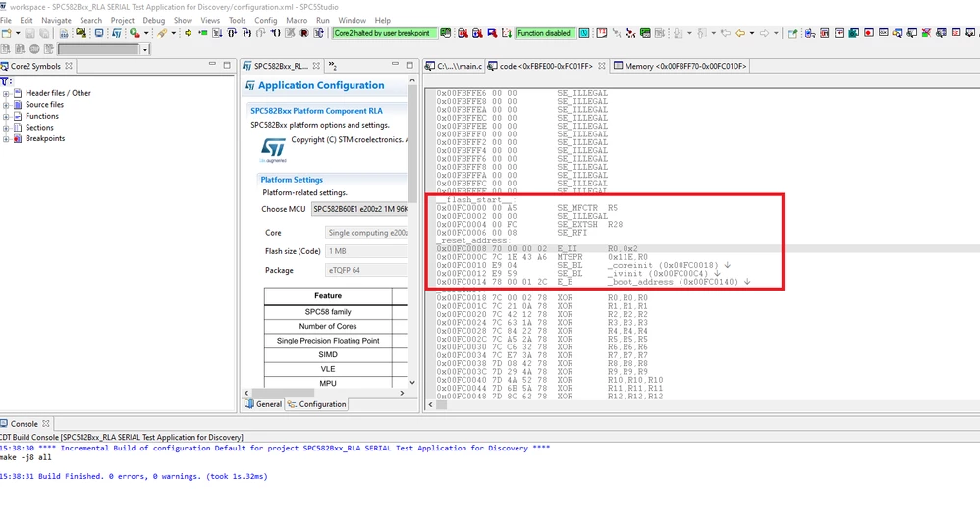Click the Open Perspective toolbar icon
The width and height of the screenshot is (980, 530).
[792, 33]
